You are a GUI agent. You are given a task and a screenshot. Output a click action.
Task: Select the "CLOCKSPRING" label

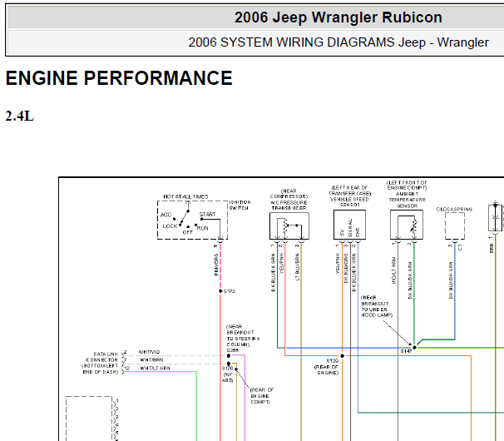454,210
